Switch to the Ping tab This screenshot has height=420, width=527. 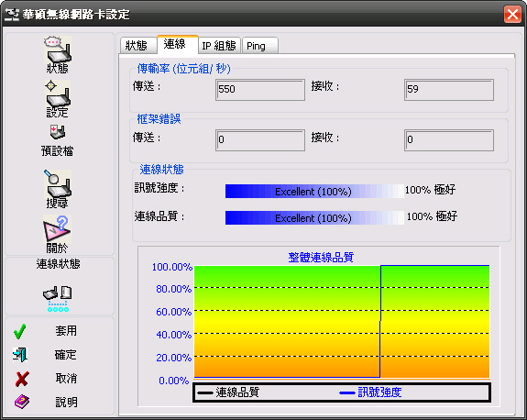click(259, 46)
